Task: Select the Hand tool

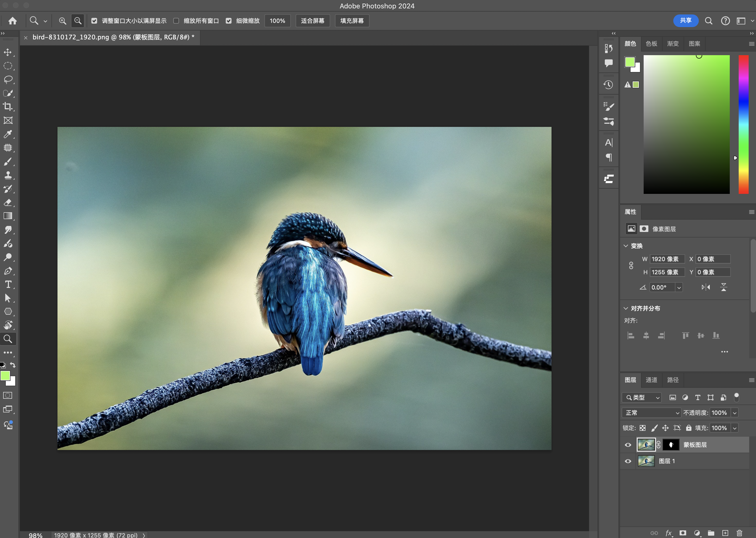Action: (x=8, y=325)
